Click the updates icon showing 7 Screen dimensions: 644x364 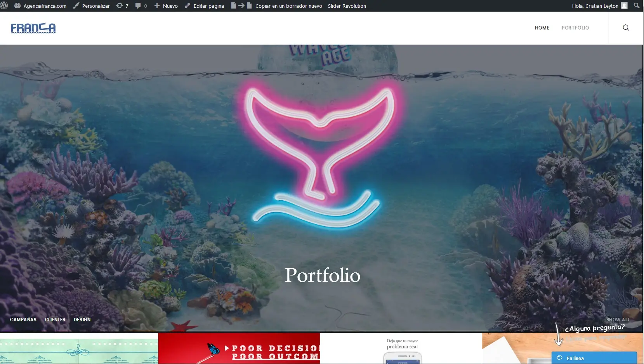coord(122,6)
